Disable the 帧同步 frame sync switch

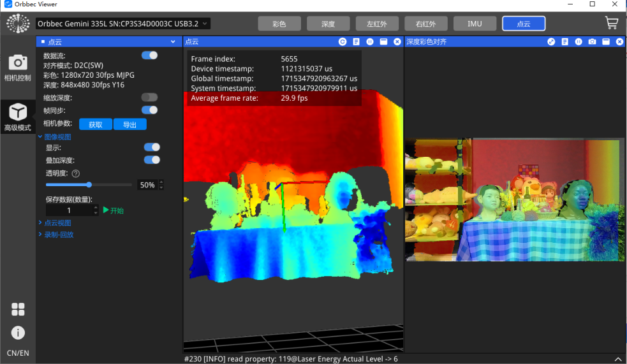coord(149,110)
